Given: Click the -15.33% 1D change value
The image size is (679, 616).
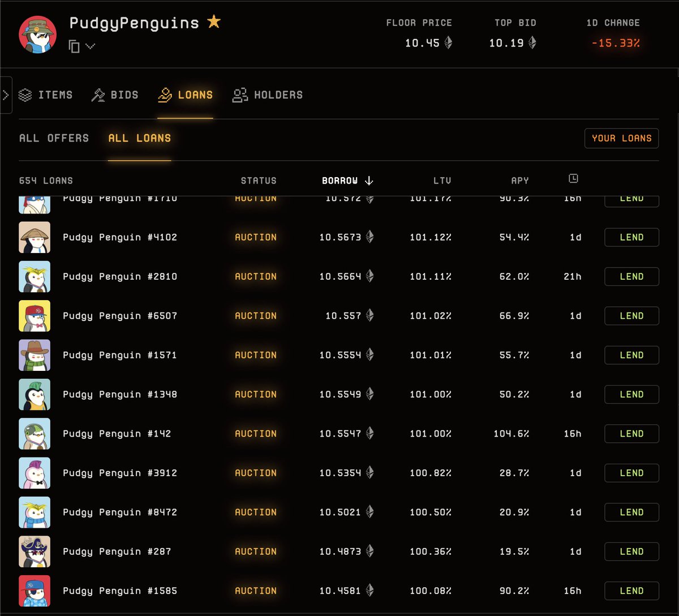Looking at the screenshot, I should [x=616, y=43].
